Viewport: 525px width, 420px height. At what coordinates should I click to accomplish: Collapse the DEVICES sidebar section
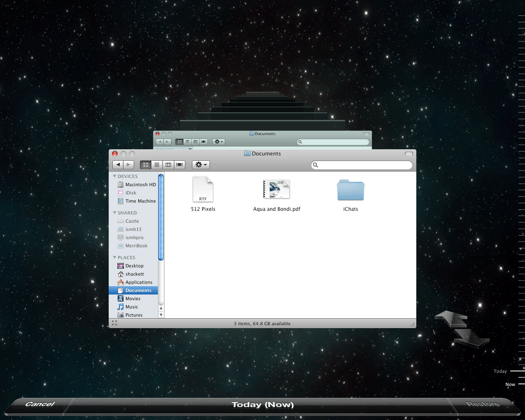(x=115, y=176)
